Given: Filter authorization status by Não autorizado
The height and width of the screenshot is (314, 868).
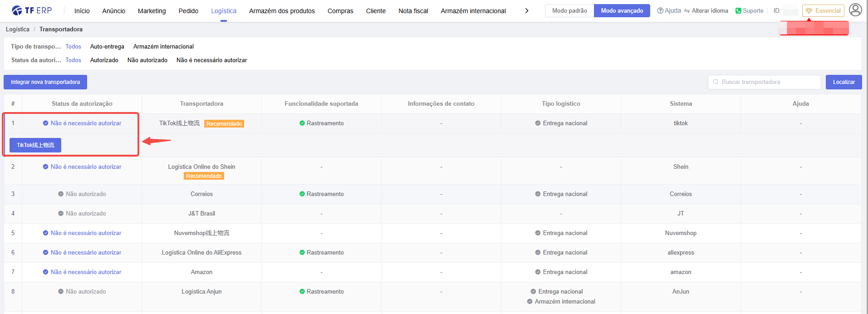Looking at the screenshot, I should tap(147, 60).
